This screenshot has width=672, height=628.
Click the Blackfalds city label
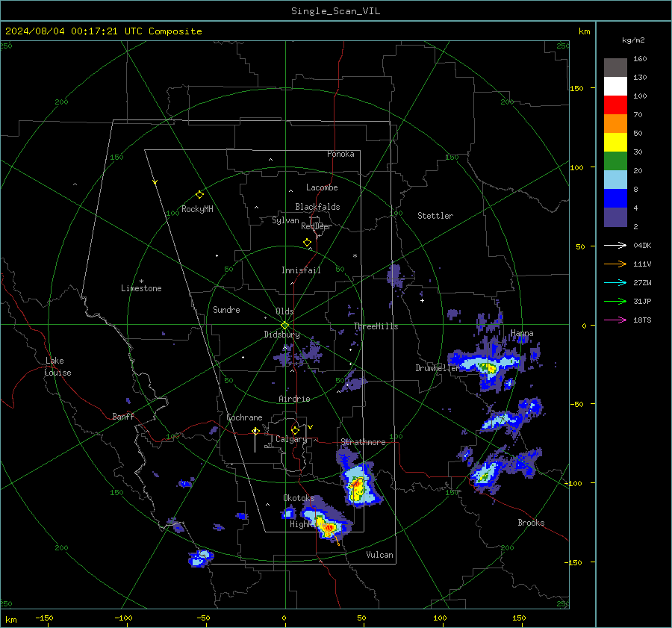[317, 207]
